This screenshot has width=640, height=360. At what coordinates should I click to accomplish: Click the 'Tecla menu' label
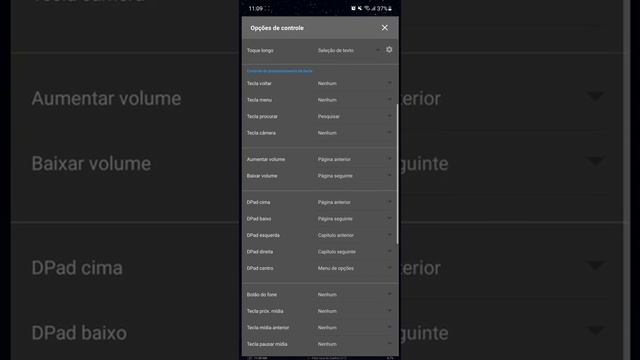point(259,100)
